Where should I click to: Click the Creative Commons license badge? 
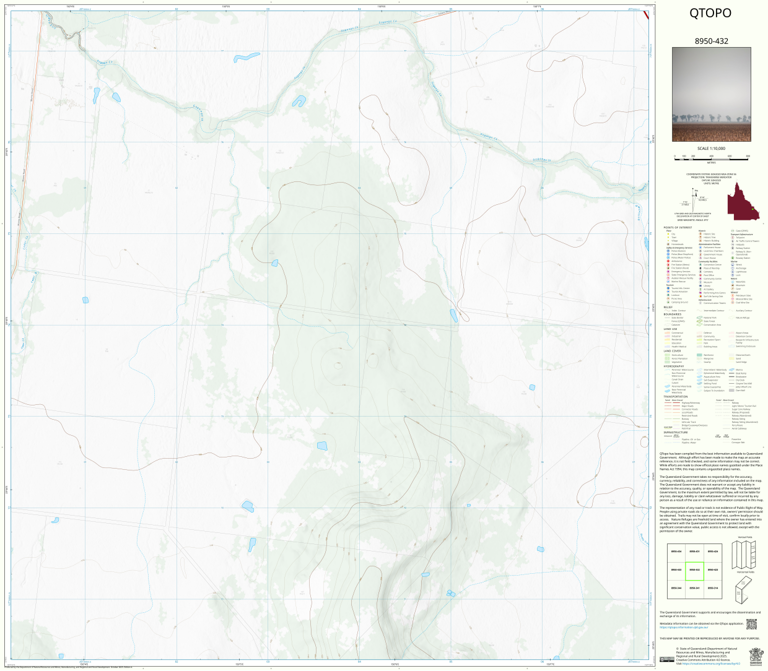[667, 659]
